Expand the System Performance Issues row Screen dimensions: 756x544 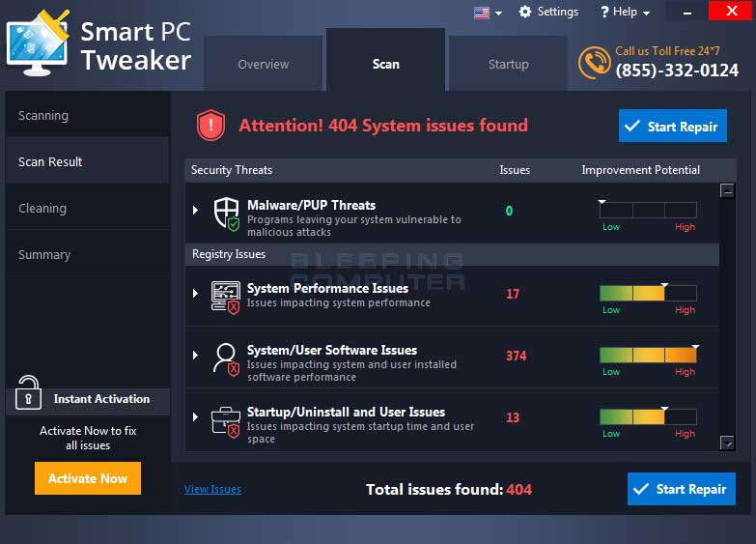click(x=195, y=293)
